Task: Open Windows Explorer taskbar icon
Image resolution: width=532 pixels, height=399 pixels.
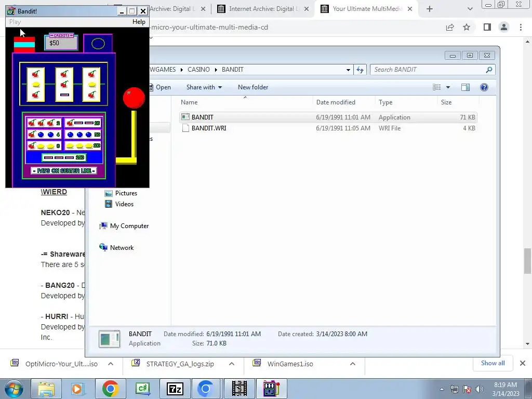Action: (x=46, y=389)
